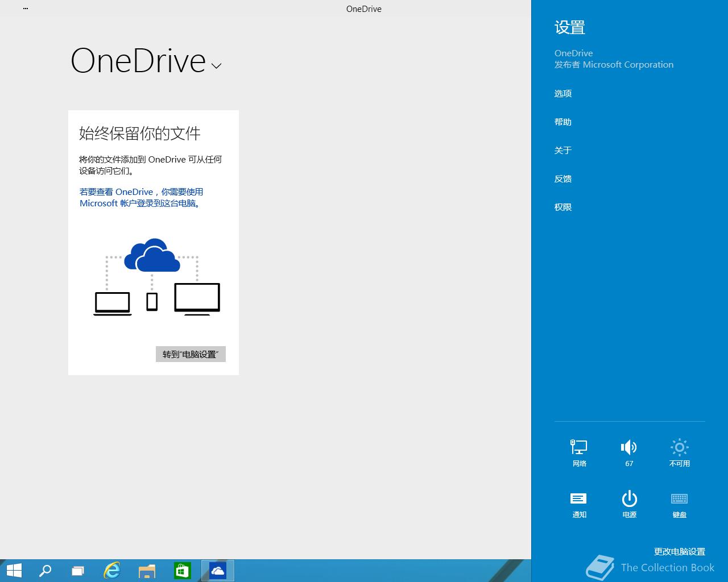Click the Windows Start button

[x=14, y=571]
